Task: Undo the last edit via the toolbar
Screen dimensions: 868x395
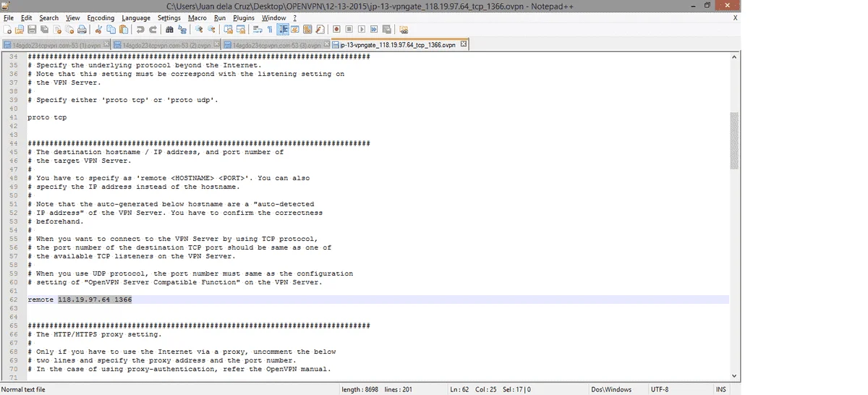Action: (x=140, y=30)
